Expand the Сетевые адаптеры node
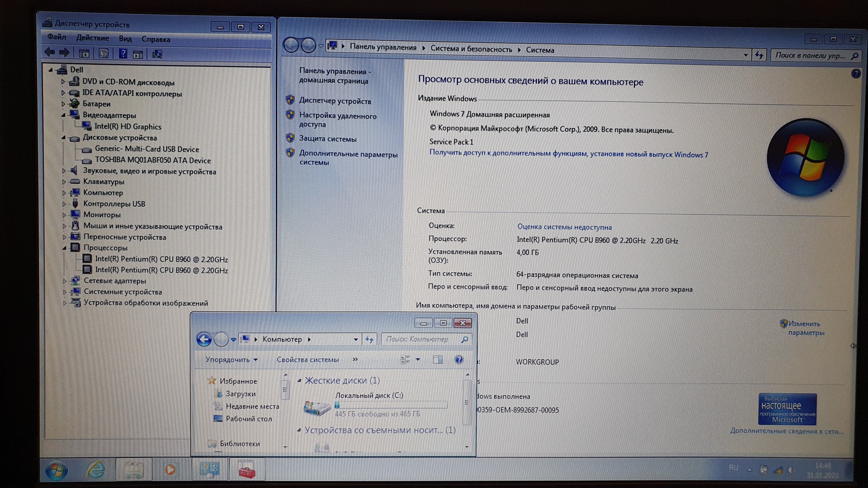 [x=64, y=281]
